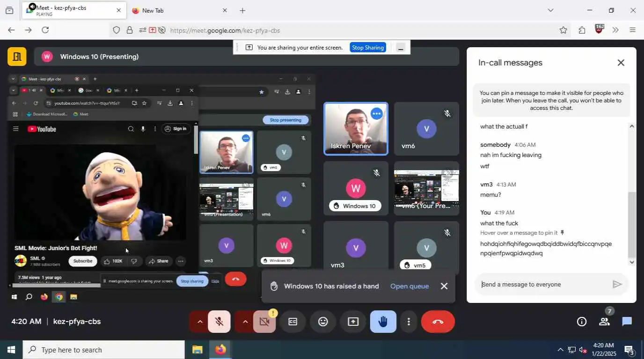
Task: Click the message 'nah im fucking leaving'
Action: (x=511, y=155)
